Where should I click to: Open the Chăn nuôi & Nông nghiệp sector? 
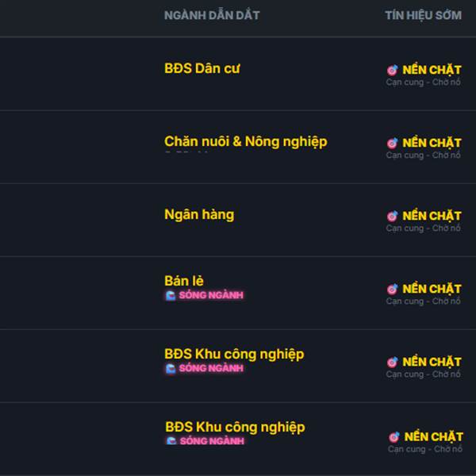click(x=245, y=141)
